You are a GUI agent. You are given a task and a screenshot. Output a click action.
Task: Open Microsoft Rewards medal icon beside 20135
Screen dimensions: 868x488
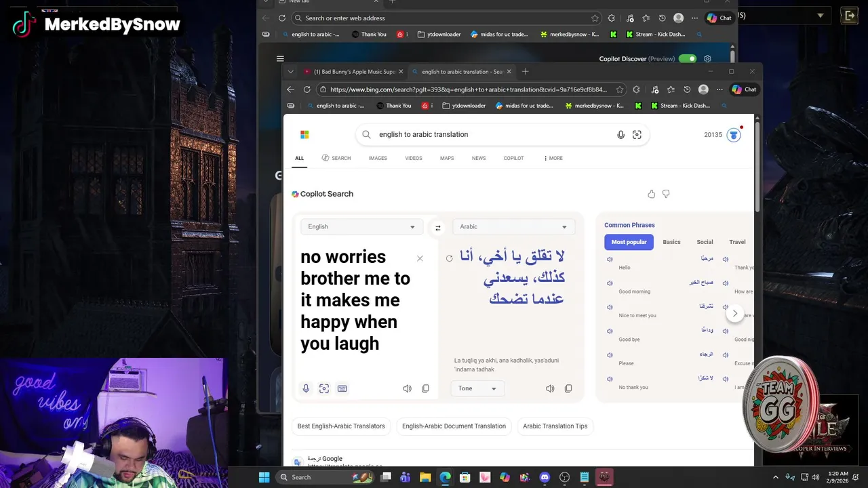pos(734,135)
